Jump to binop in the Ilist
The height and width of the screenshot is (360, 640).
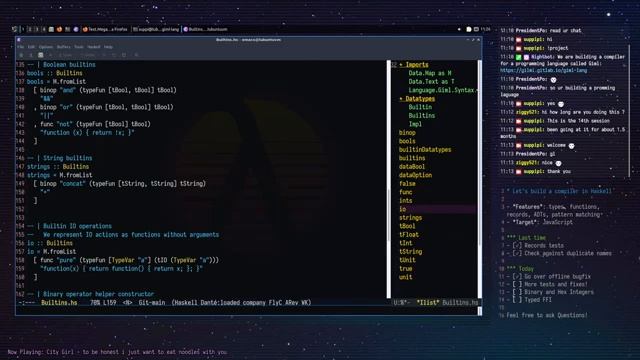pyautogui.click(x=407, y=133)
